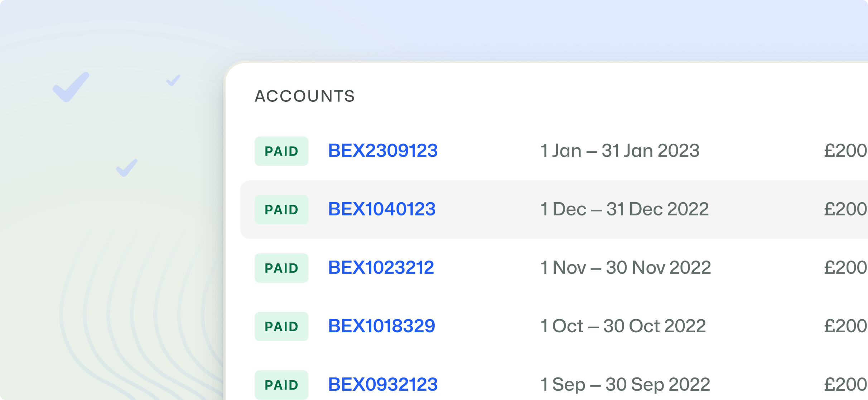Select the 1 Nov – 30 Nov 2022 period
Viewport: 868px width, 400px height.
[625, 268]
